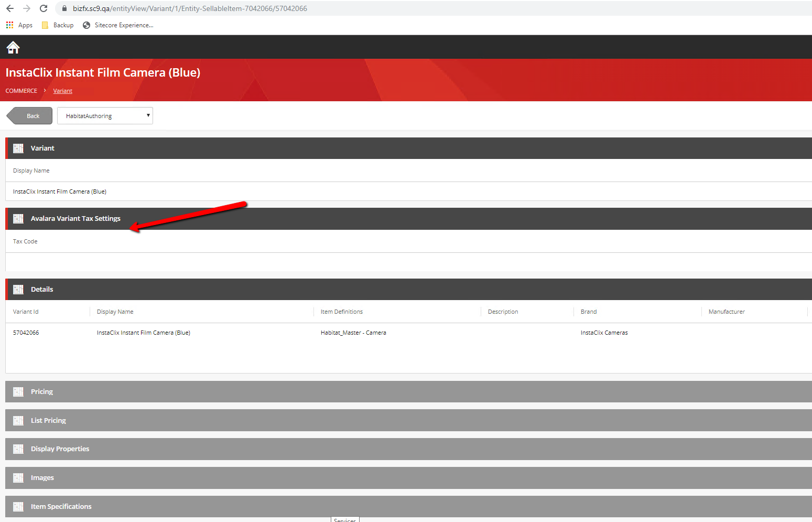The width and height of the screenshot is (812, 522).
Task: Open the HabitatAuthoring environment dropdown
Action: click(105, 116)
